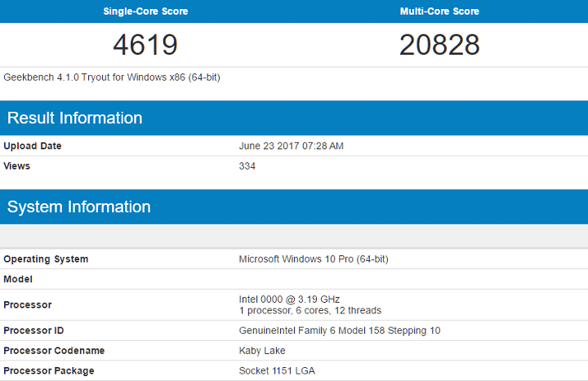Viewport: 588px width, 381px height.
Task: Click the Model row label
Action: point(18,279)
